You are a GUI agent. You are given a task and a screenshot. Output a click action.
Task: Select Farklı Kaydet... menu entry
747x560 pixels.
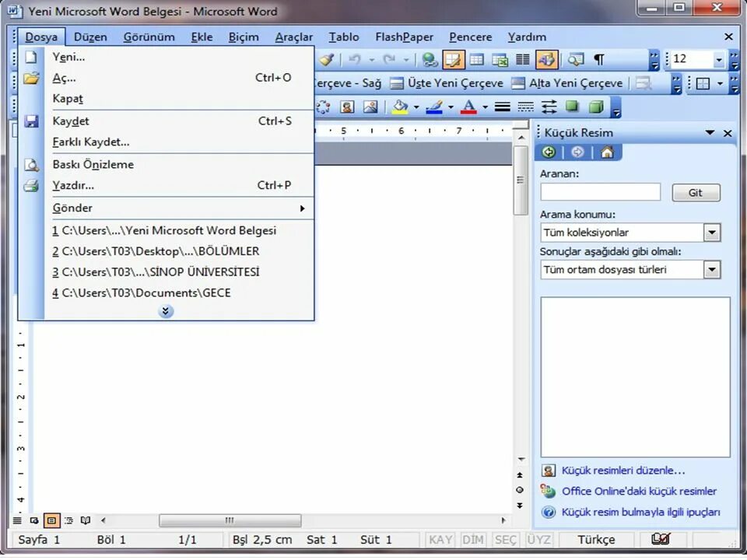point(166,142)
